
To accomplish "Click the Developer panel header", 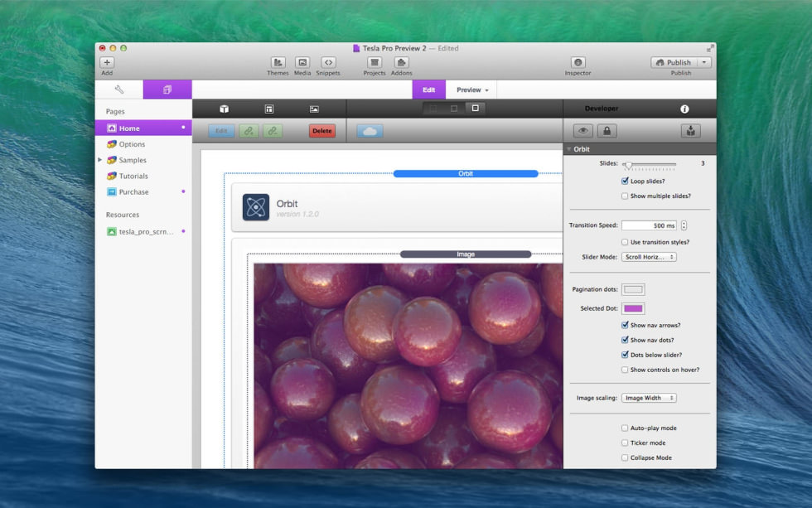I will [602, 109].
